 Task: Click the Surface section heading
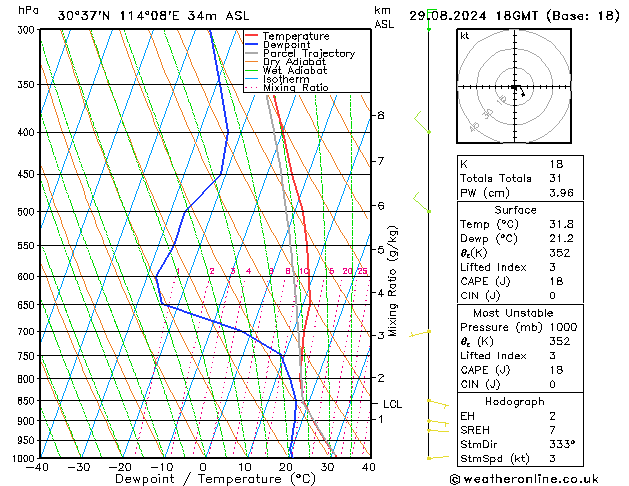point(515,210)
